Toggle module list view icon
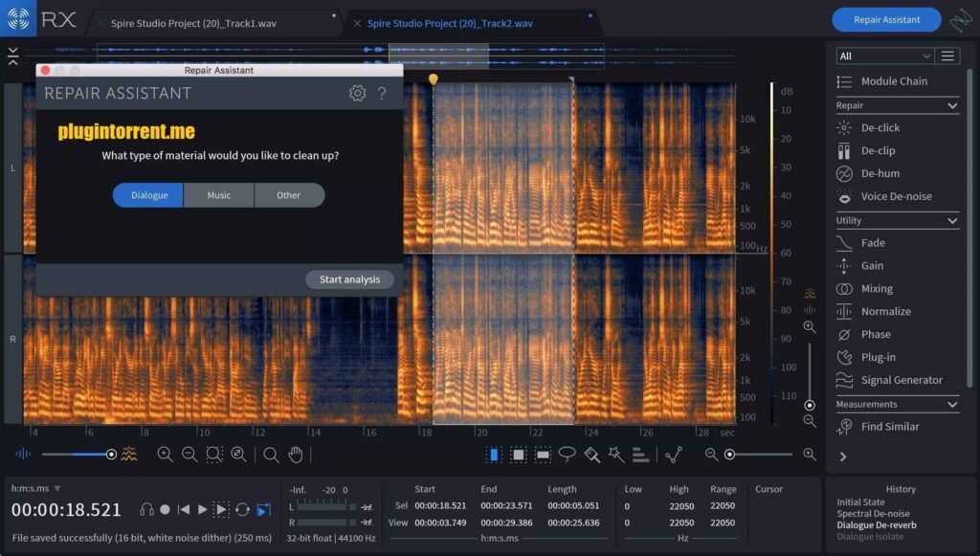The width and height of the screenshot is (980, 556). tap(947, 56)
